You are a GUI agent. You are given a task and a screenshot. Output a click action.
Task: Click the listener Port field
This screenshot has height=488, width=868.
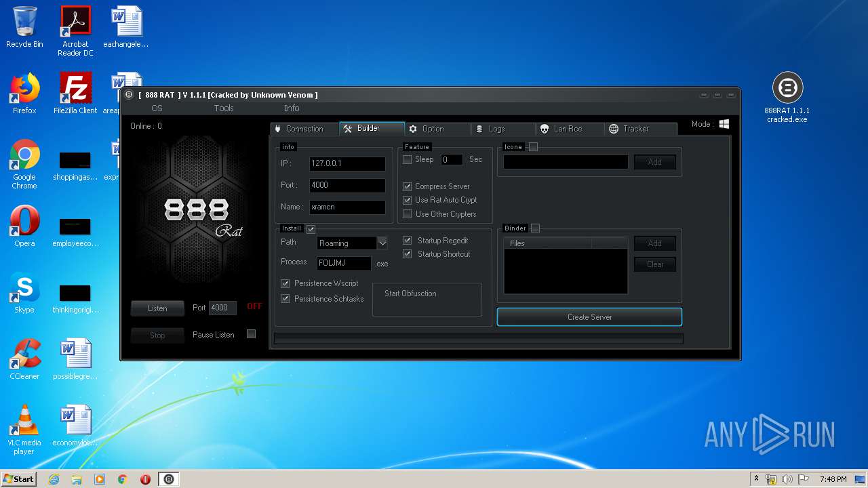pyautogui.click(x=222, y=308)
